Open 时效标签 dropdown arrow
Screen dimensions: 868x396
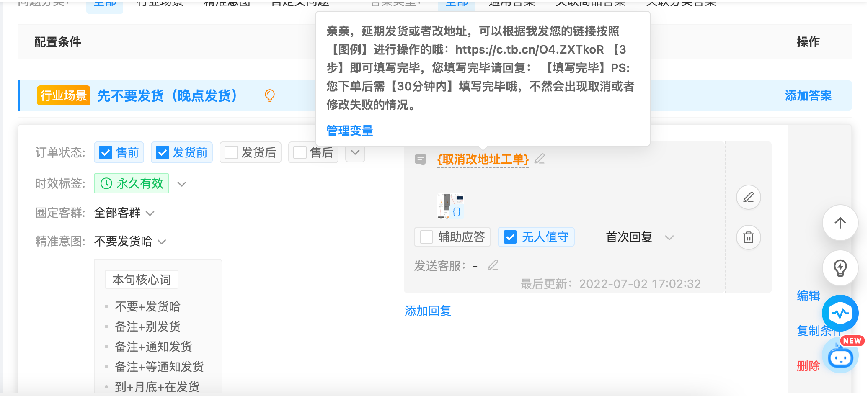(x=182, y=184)
